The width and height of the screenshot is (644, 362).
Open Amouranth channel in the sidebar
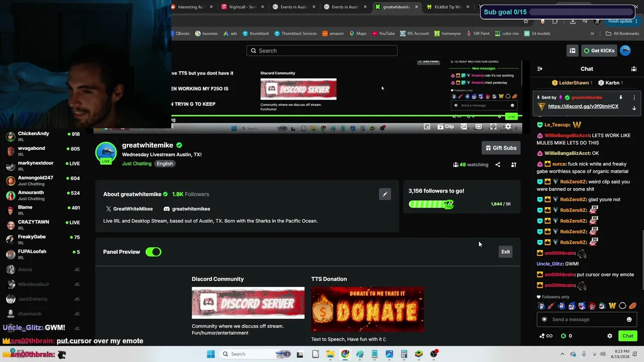43,196
